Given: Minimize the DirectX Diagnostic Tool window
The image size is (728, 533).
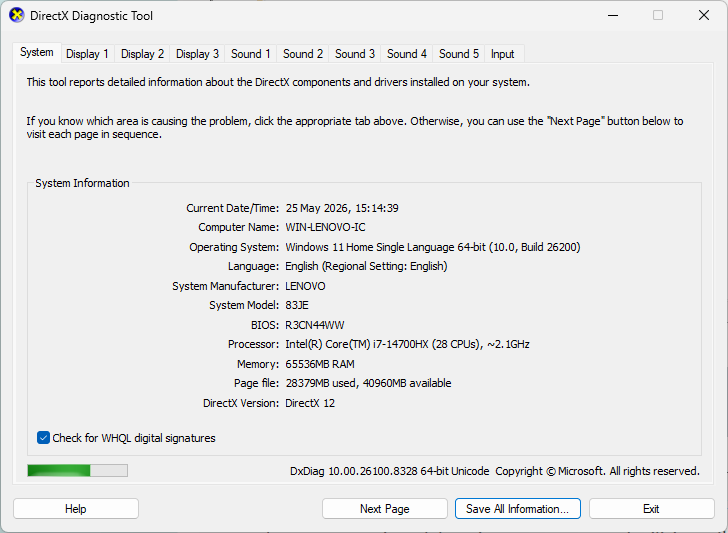Looking at the screenshot, I should tap(613, 15).
